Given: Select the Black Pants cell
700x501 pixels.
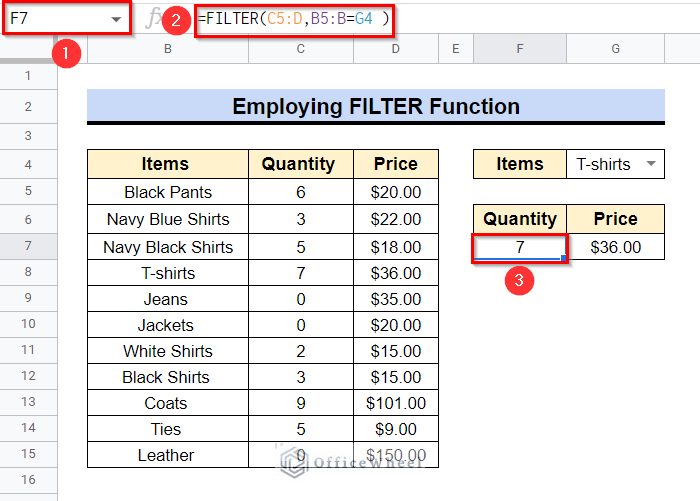Looking at the screenshot, I should (167, 193).
